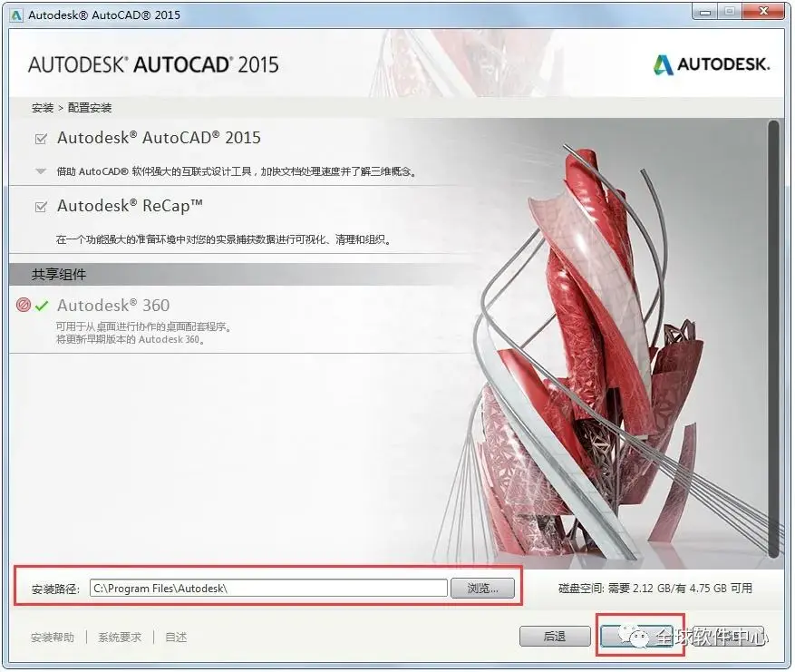
Task: Click the Autodesk® 360 component title
Action: pyautogui.click(x=113, y=306)
